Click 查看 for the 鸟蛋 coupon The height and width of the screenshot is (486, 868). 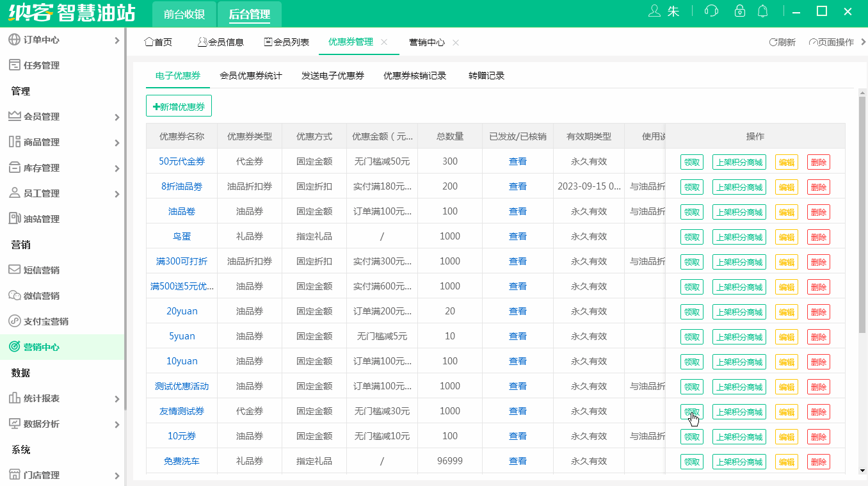point(517,236)
